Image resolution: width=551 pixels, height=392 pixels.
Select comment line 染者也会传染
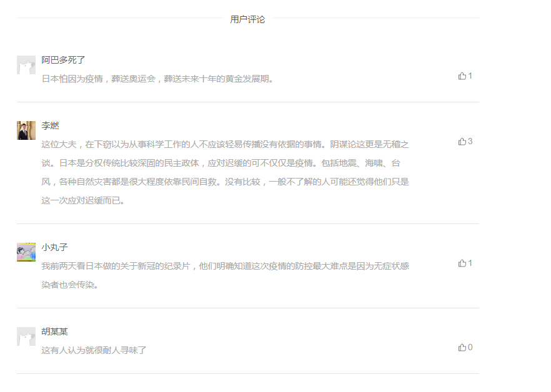point(70,285)
